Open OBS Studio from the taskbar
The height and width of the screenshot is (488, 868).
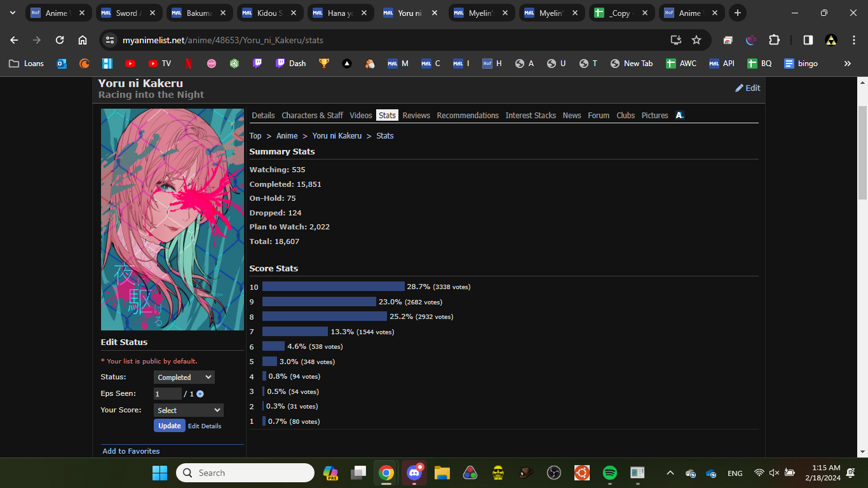click(x=553, y=473)
